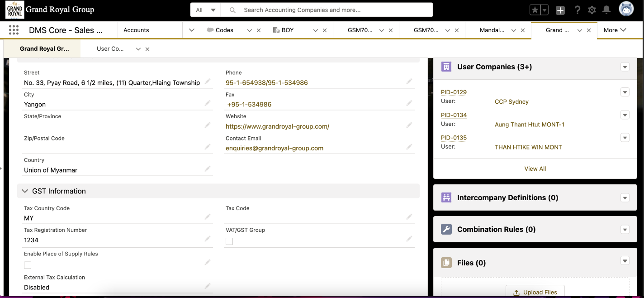Open the Accounts tab dropdown chevron
This screenshot has height=298, width=644.
point(192,30)
